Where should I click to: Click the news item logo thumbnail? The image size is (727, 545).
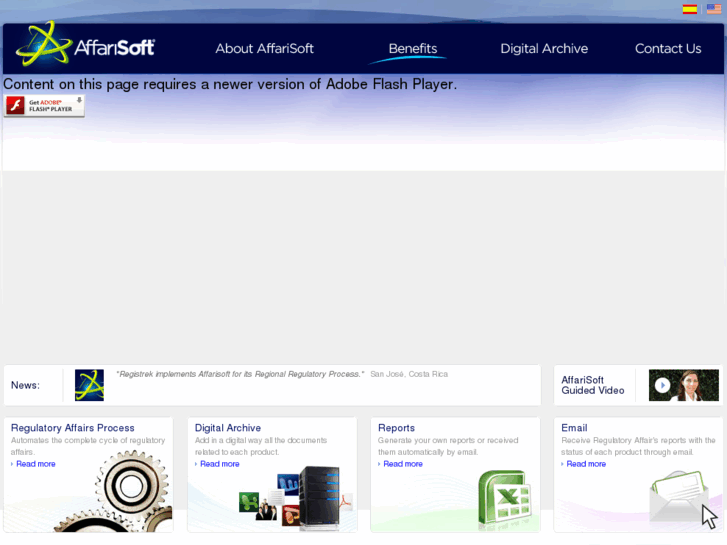click(x=89, y=385)
